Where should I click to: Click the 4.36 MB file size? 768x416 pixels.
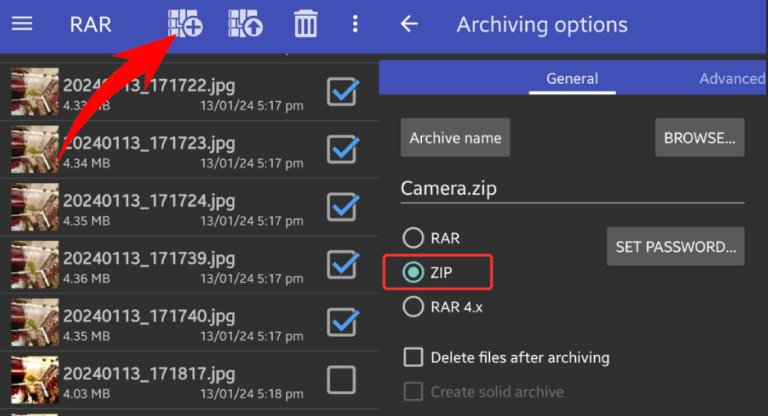86,278
